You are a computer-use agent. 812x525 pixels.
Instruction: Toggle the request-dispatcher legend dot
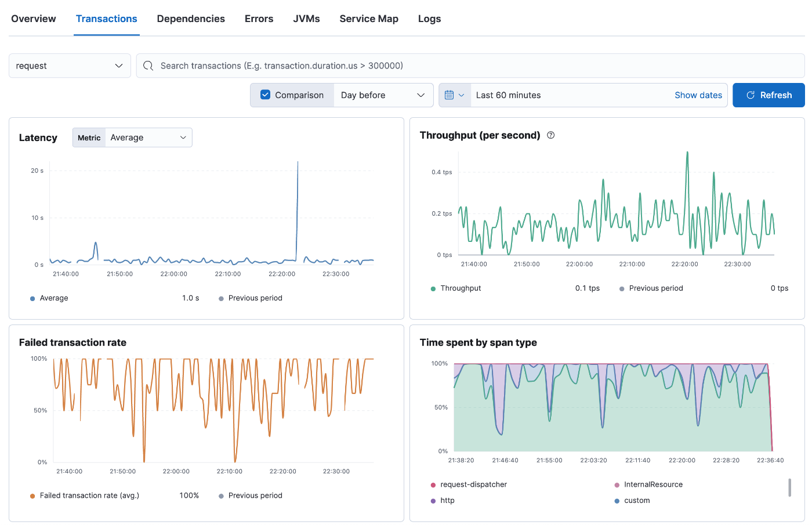[433, 485]
